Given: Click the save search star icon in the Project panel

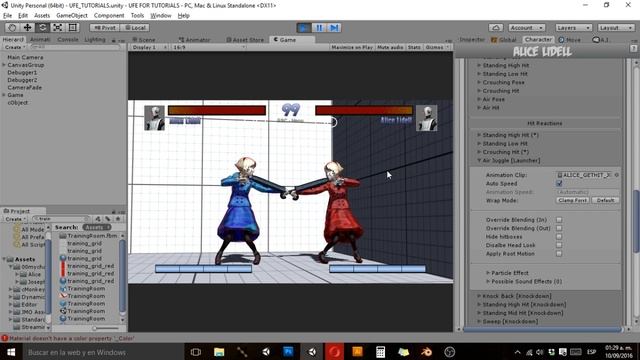Looking at the screenshot, I should [x=118, y=219].
